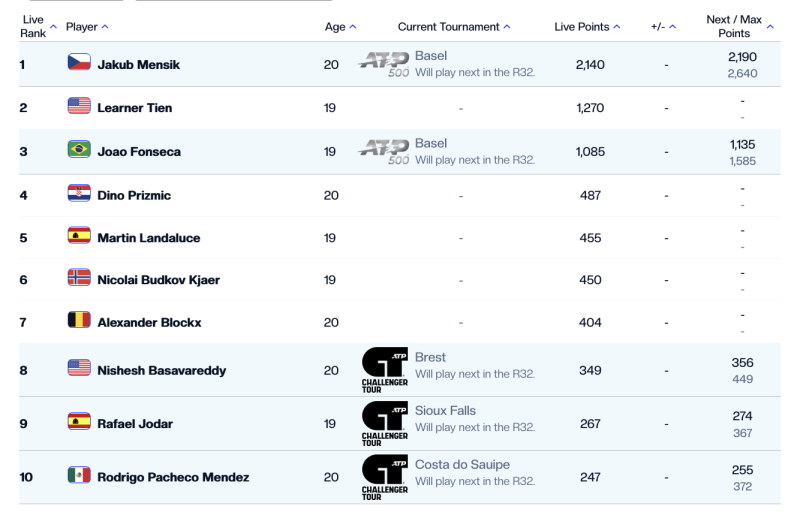Click the Mexican flag beside Rodrigo Pacheco Mendez
800x524 pixels.
pyautogui.click(x=79, y=477)
